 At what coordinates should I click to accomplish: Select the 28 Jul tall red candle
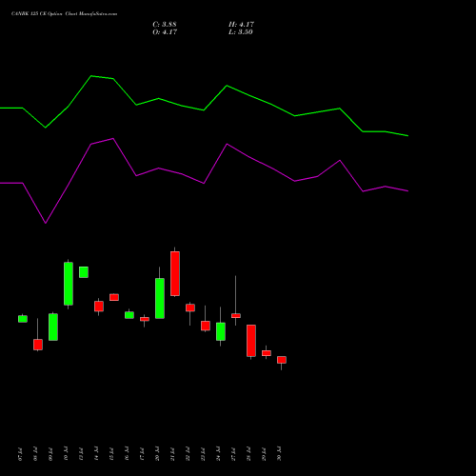251,341
